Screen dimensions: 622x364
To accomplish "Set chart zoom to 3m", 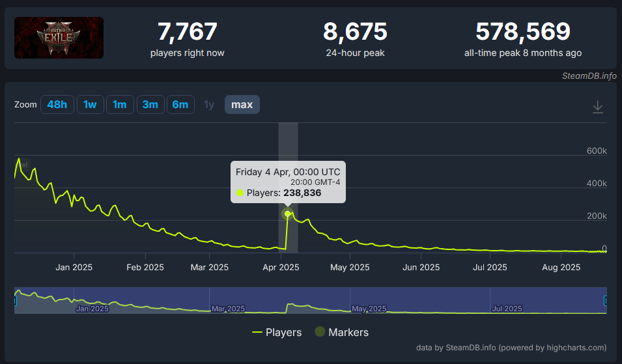I will [150, 105].
